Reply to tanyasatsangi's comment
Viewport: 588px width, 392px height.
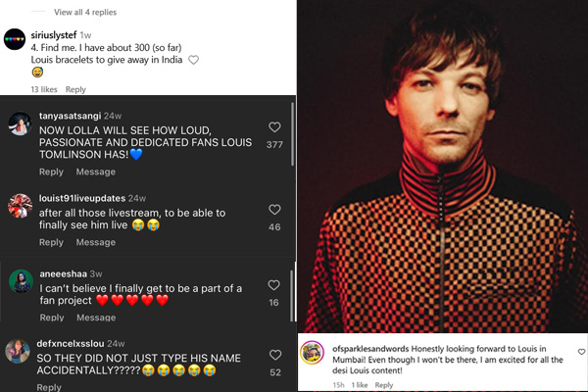click(51, 171)
